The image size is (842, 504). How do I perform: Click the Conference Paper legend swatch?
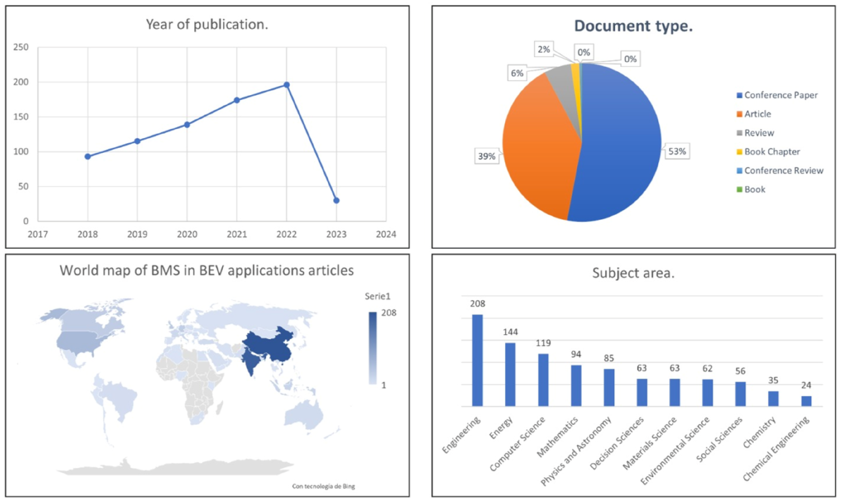739,95
